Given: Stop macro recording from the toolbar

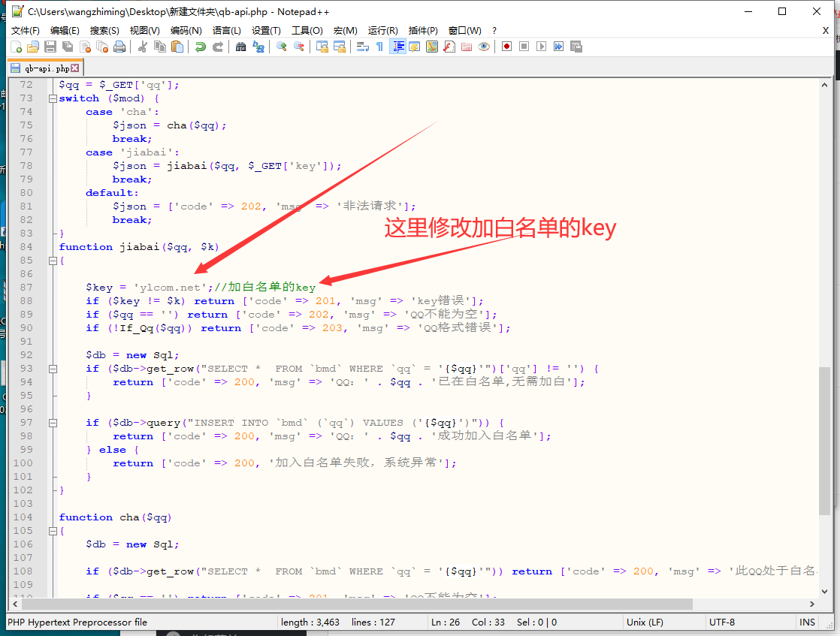Looking at the screenshot, I should tap(524, 47).
